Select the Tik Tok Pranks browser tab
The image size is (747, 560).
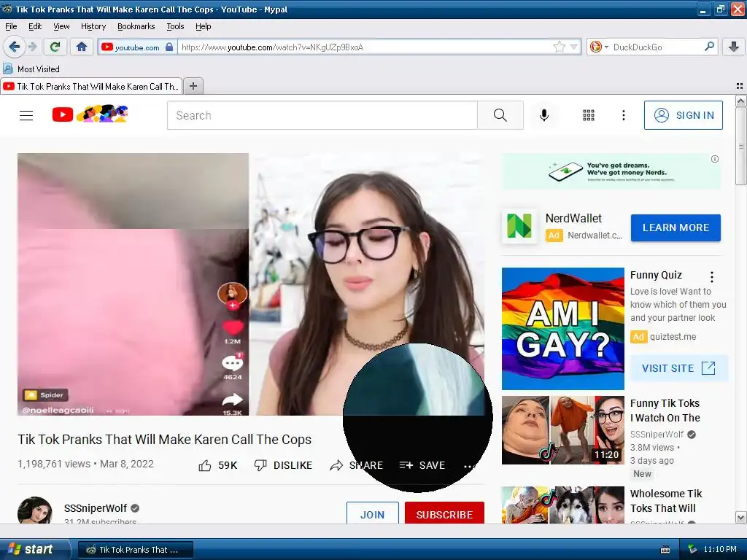pyautogui.click(x=91, y=86)
